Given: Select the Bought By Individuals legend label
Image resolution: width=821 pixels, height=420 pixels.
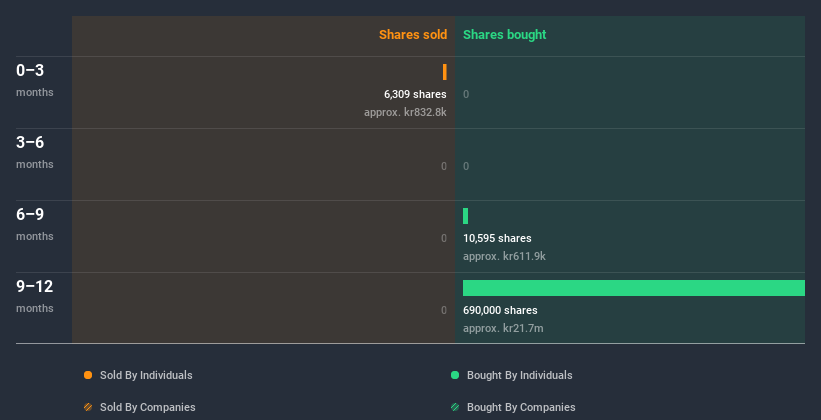Looking at the screenshot, I should (519, 375).
